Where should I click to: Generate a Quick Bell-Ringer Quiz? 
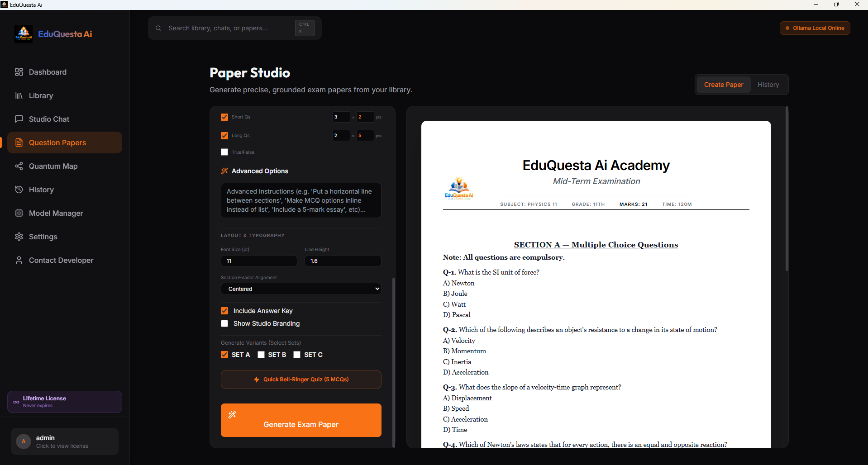tap(300, 380)
